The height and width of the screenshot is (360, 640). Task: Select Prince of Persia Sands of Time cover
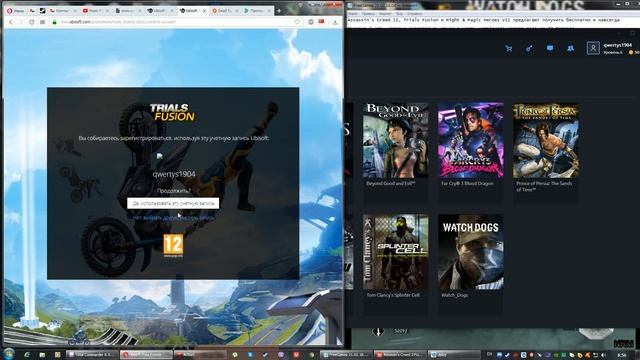click(546, 140)
